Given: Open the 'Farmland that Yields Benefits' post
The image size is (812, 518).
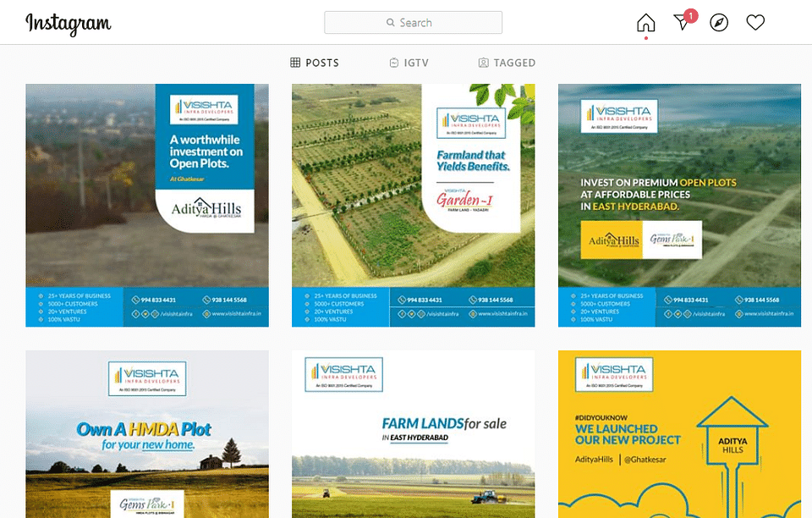Looking at the screenshot, I should pos(414,205).
